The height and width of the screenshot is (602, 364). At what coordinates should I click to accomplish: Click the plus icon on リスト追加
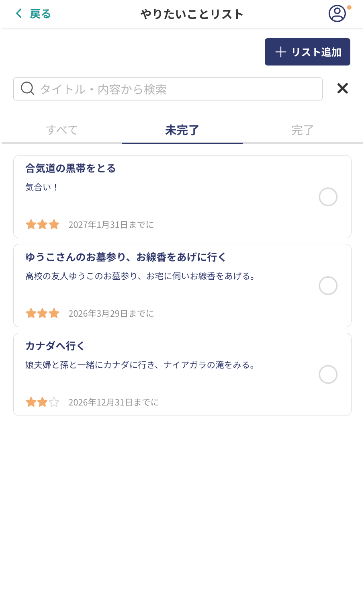pyautogui.click(x=280, y=52)
